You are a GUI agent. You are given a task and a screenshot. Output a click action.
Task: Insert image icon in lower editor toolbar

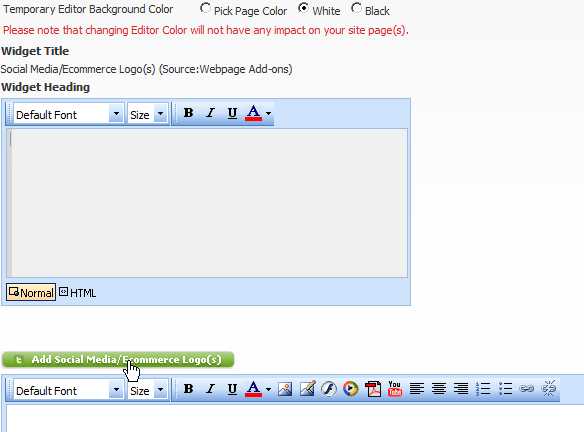pos(285,389)
